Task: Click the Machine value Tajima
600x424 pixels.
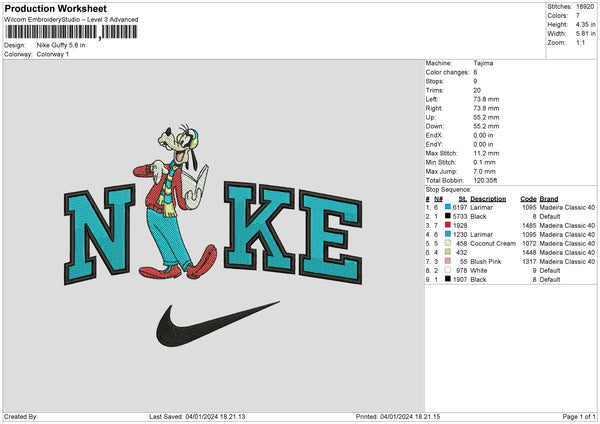Action: (483, 63)
